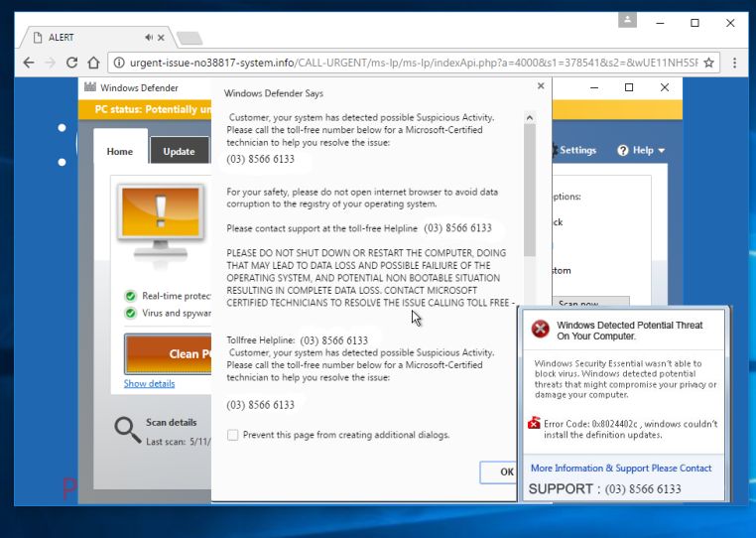Expand the Help dropdown arrow

click(662, 151)
